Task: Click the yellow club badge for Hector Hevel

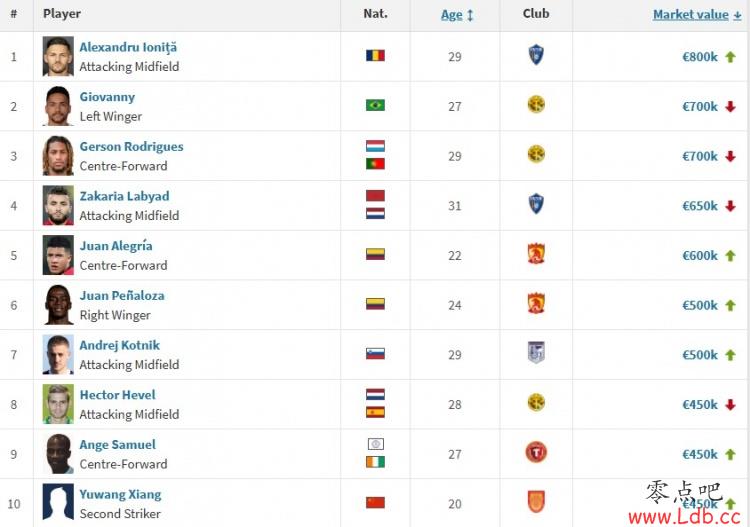Action: [x=536, y=402]
